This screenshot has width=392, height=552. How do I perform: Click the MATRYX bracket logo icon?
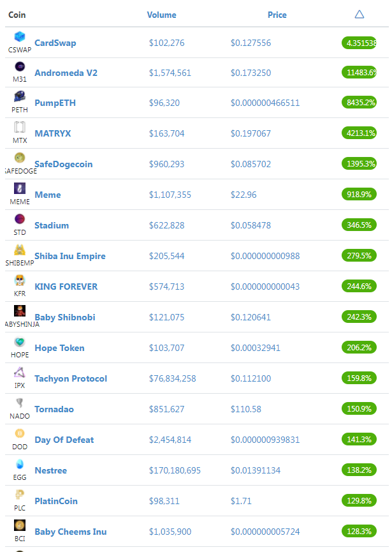pyautogui.click(x=20, y=127)
